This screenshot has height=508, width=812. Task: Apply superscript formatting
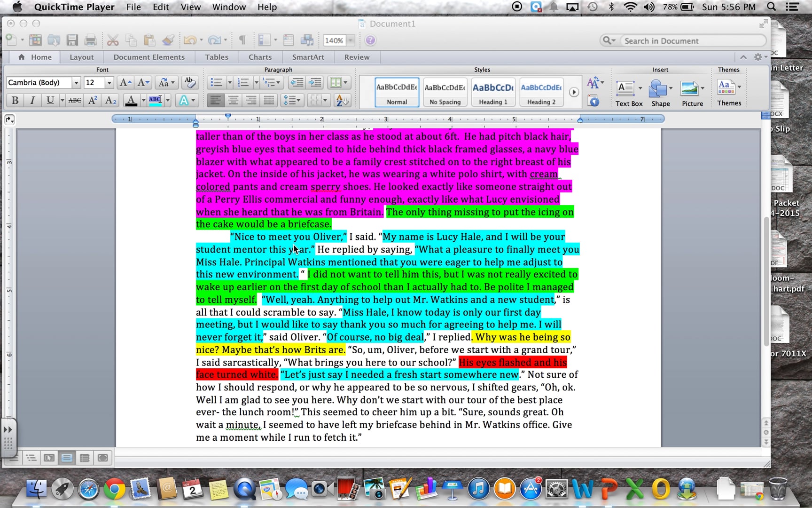tap(93, 100)
